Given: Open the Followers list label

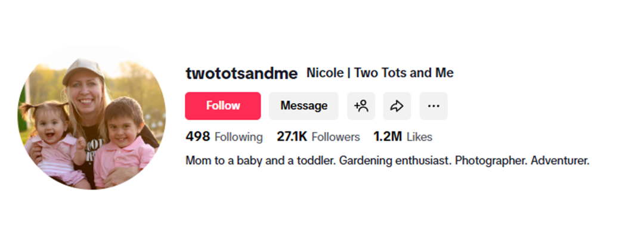Looking at the screenshot, I should pos(336,137).
